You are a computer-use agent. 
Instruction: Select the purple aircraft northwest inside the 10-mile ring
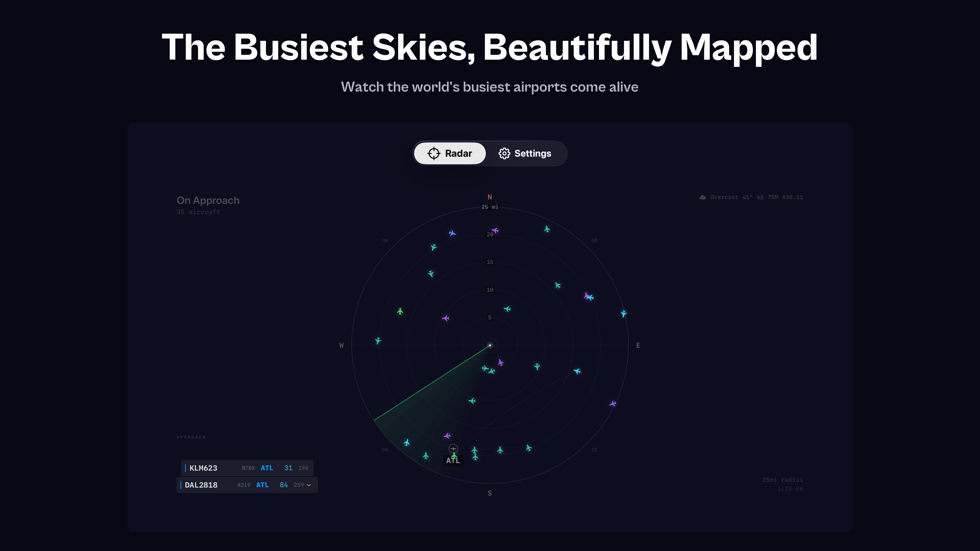(446, 318)
